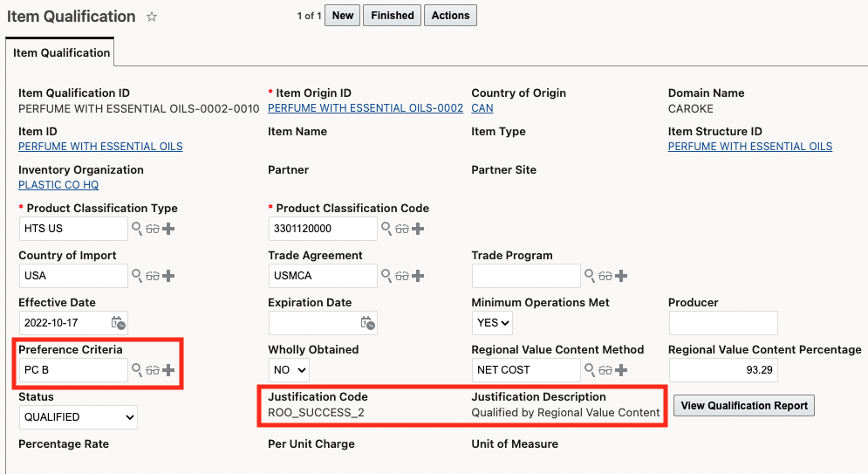
Task: Click the plus icon next to Trade Program
Action: pos(621,276)
